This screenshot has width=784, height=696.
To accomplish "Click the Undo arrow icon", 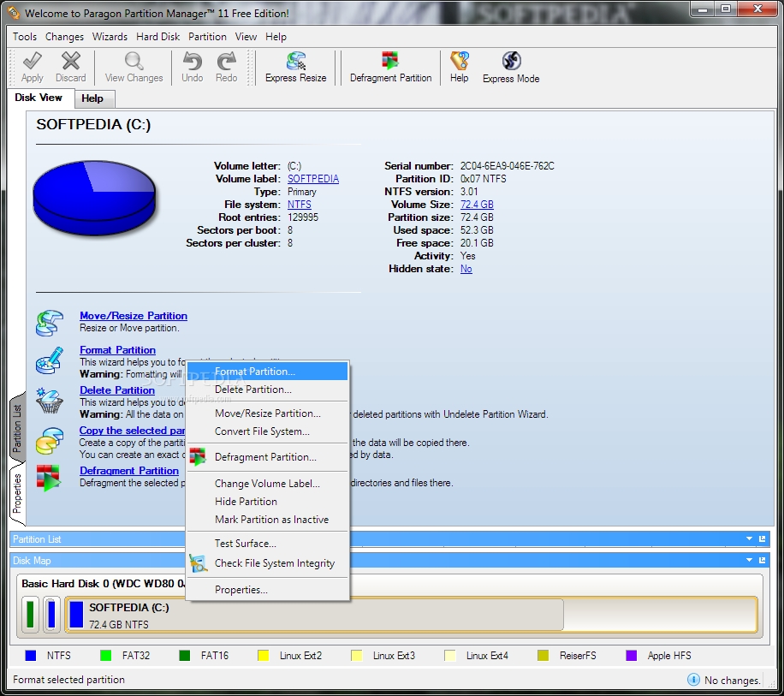I will (x=192, y=61).
